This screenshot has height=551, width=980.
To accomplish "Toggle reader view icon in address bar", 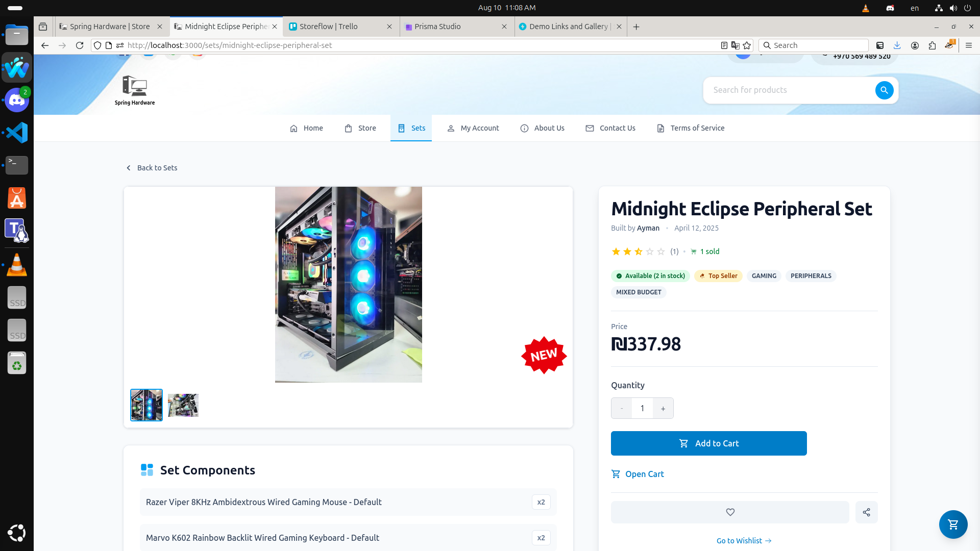I will 724,45.
